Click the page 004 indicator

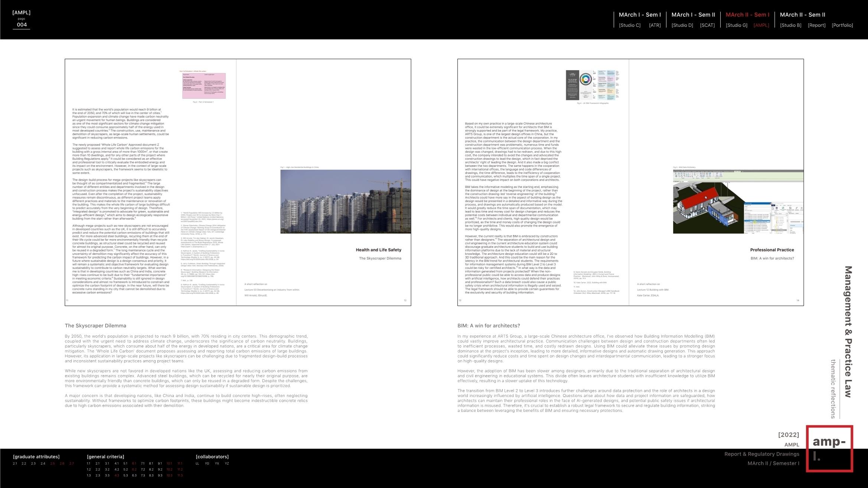tap(22, 25)
